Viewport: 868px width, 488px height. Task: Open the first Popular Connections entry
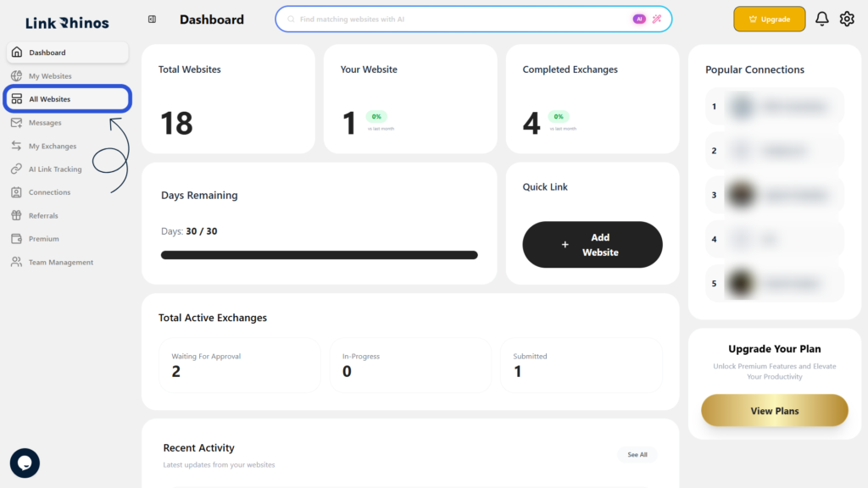coord(775,106)
